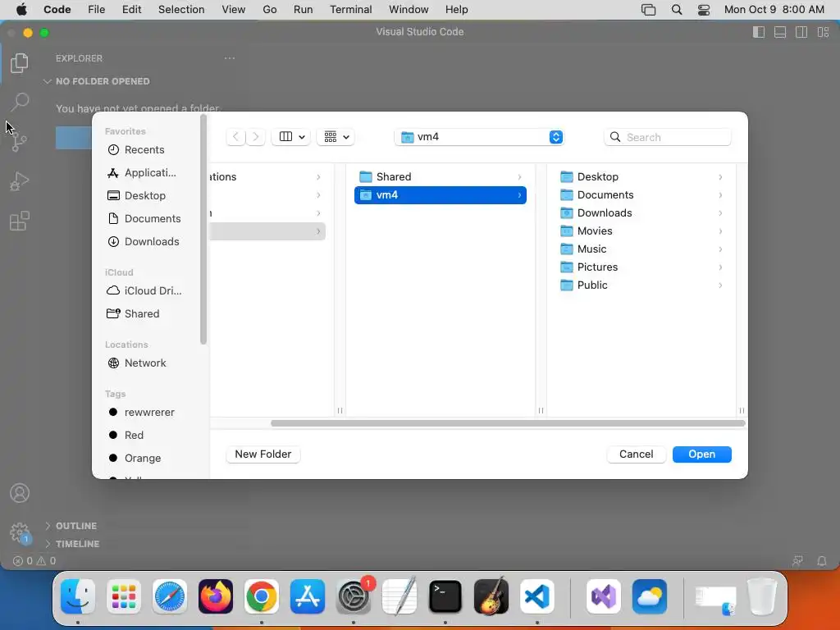Click the feedback icon in status bar
The height and width of the screenshot is (630, 840).
(797, 561)
